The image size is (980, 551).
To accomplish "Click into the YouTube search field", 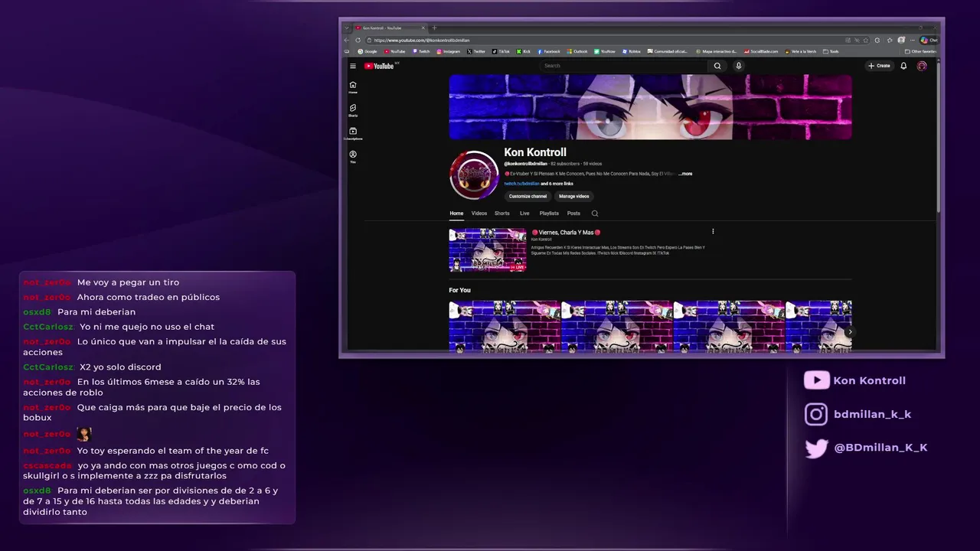I will 624,66.
